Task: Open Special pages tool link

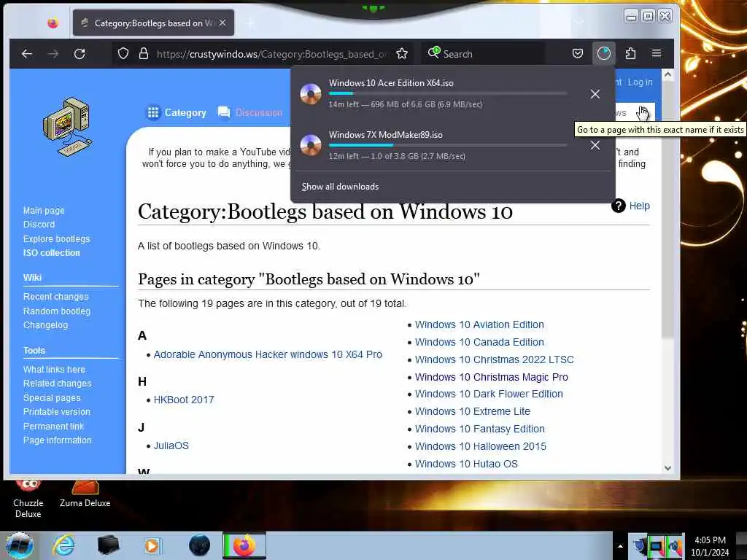Action: (x=52, y=397)
